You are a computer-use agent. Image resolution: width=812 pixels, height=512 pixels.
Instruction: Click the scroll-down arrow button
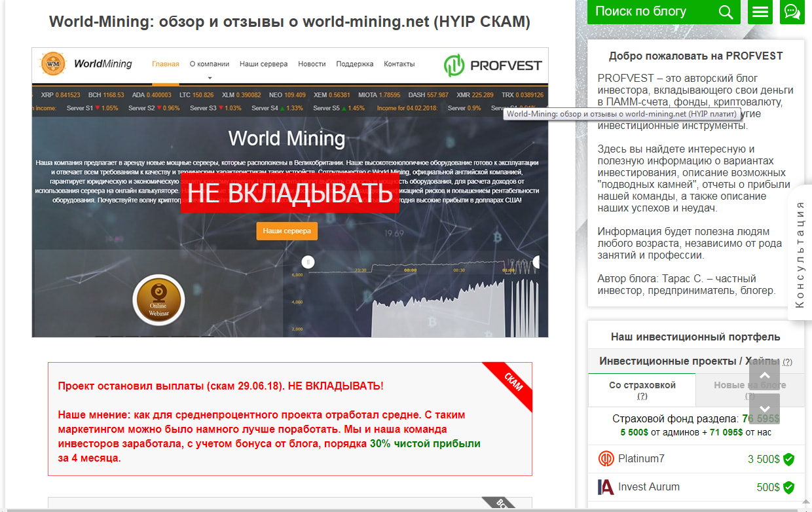pyautogui.click(x=764, y=409)
